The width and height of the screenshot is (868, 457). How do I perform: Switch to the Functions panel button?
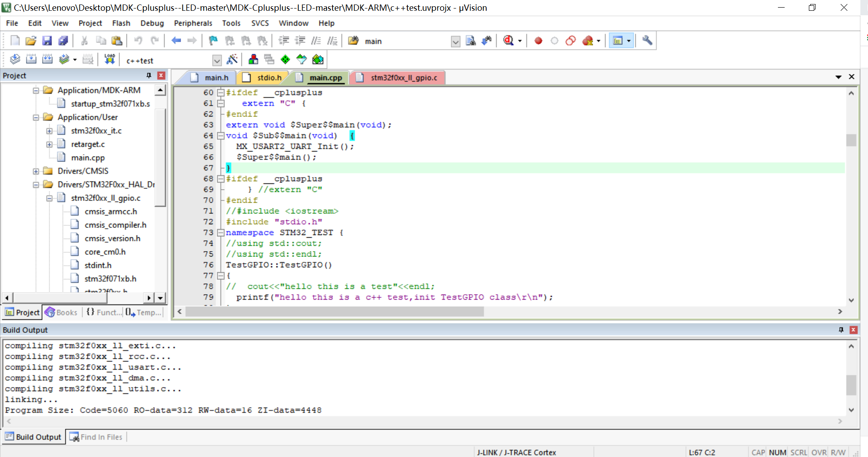(103, 312)
